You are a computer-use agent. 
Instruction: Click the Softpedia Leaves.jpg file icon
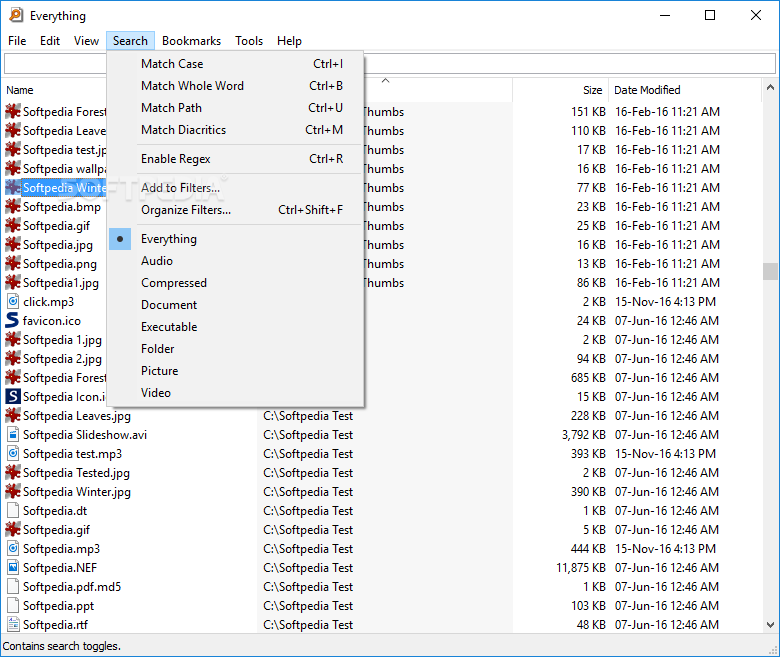tap(13, 415)
